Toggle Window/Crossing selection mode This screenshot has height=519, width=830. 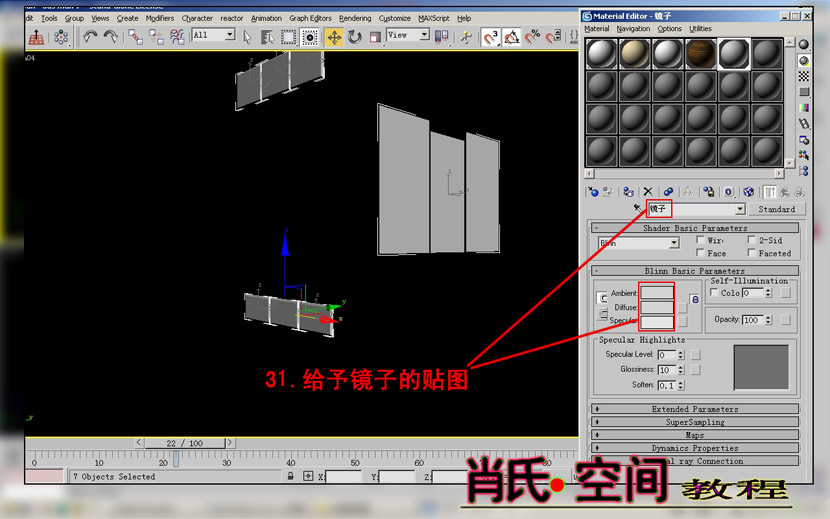tap(310, 37)
